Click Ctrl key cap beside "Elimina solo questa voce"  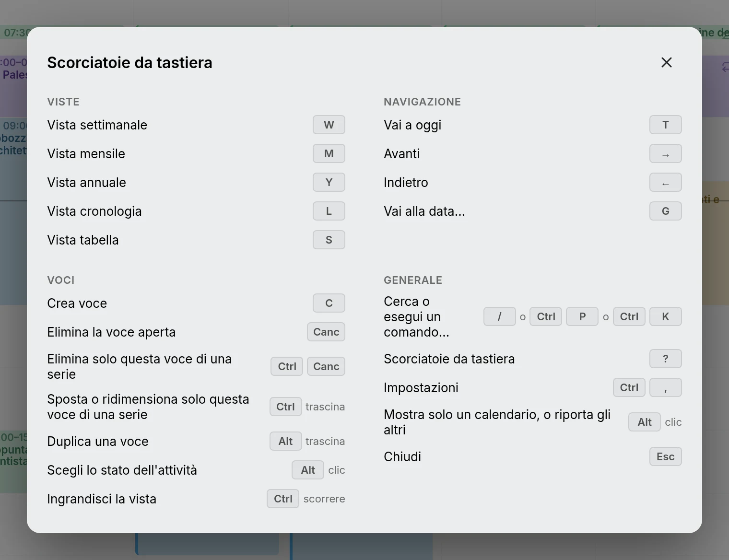[287, 366]
